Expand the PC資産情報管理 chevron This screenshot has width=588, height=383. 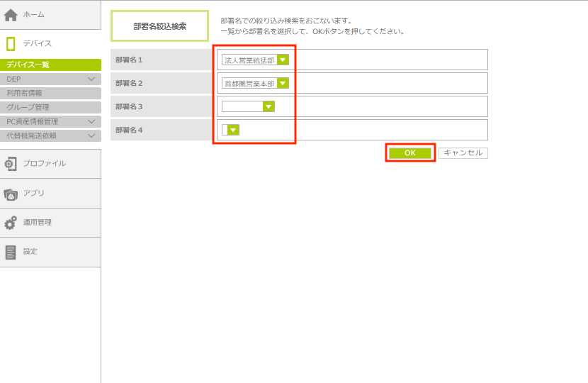tap(91, 121)
